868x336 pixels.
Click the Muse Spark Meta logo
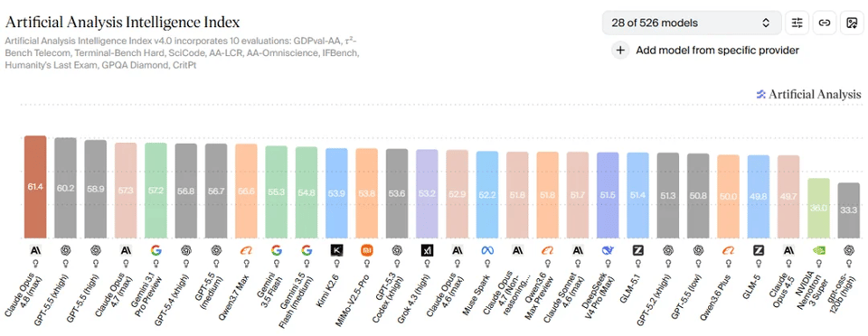[487, 250]
